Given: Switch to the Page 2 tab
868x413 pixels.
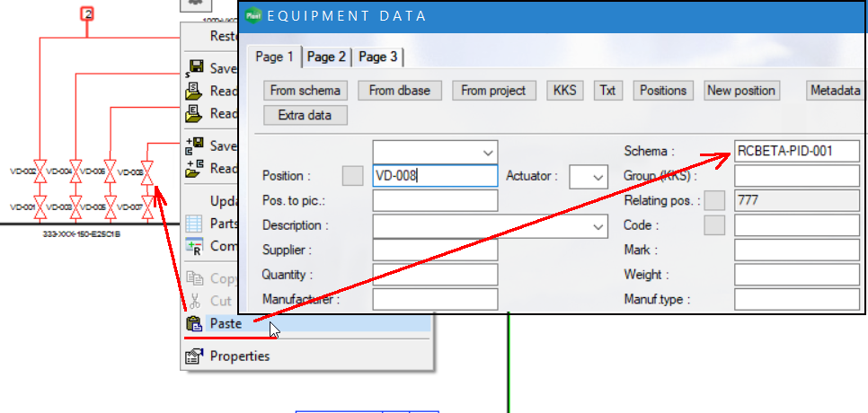Looking at the screenshot, I should click(x=326, y=57).
